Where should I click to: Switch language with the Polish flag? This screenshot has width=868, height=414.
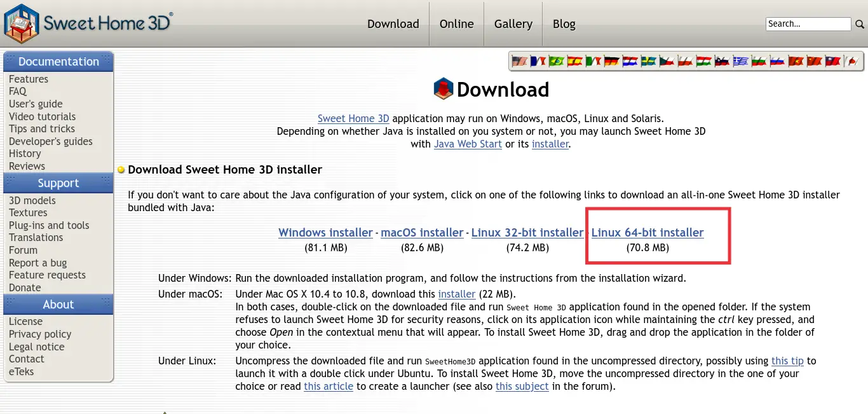[x=685, y=62]
